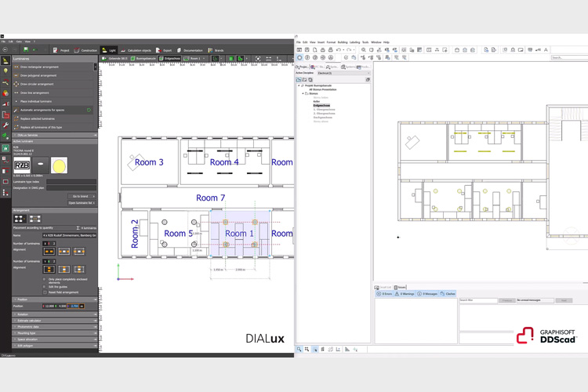Choose Replace selected luminaires
The height and width of the screenshot is (392, 588).
53,118
